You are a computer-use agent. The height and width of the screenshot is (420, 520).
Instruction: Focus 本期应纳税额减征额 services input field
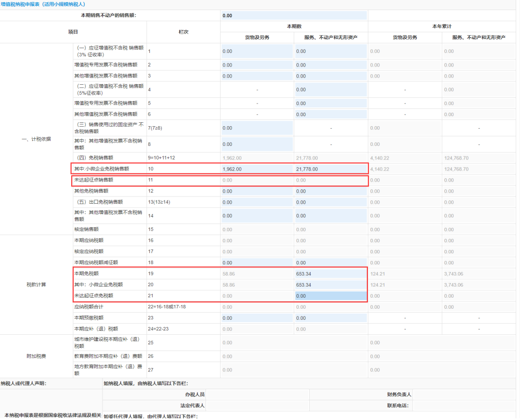pyautogui.click(x=331, y=263)
